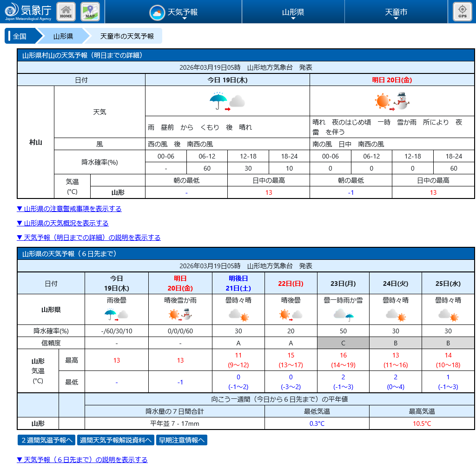Click the 曇一時雨か雪 icon for 23日(月)

click(x=344, y=315)
